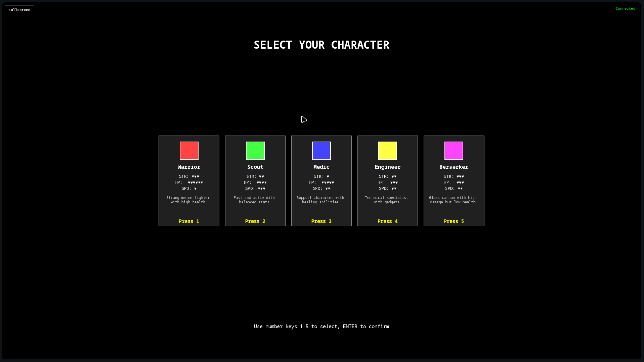
Task: Click the SELECT YOUR CHARACTER heading
Action: coord(321,45)
